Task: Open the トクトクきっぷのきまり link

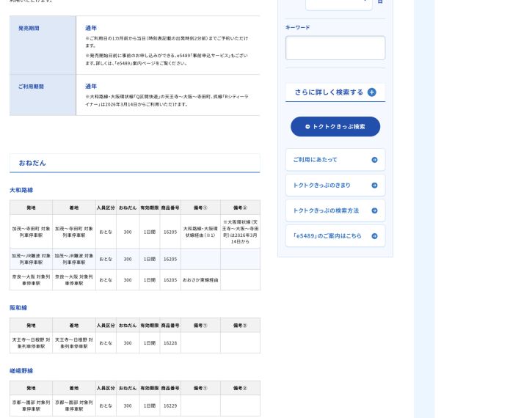Action: [335, 185]
